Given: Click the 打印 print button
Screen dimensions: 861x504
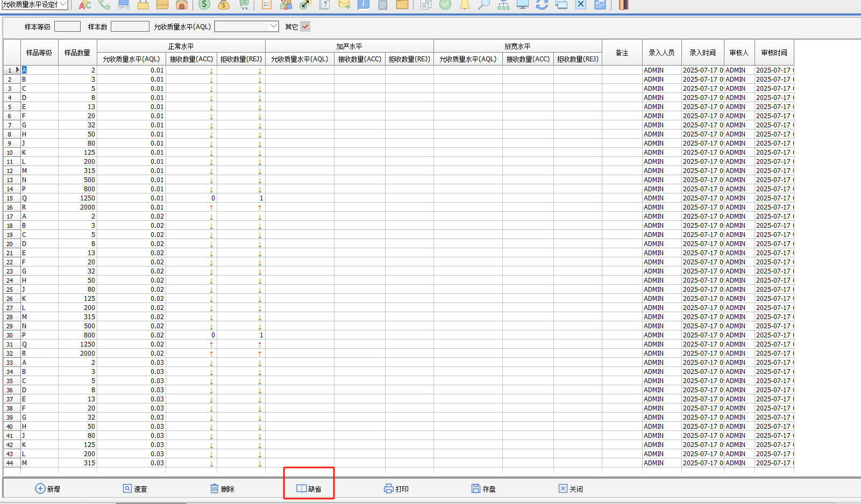Looking at the screenshot, I should click(x=396, y=488).
